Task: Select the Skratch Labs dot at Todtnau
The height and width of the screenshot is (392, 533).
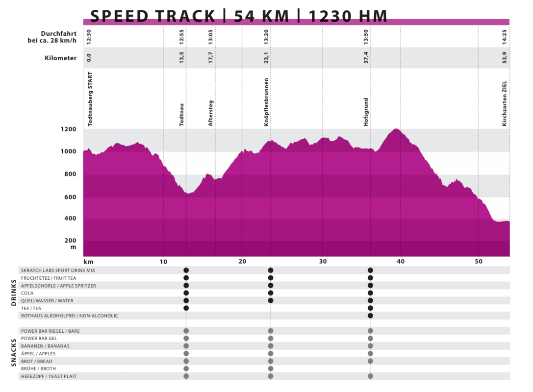Action: [x=185, y=270]
